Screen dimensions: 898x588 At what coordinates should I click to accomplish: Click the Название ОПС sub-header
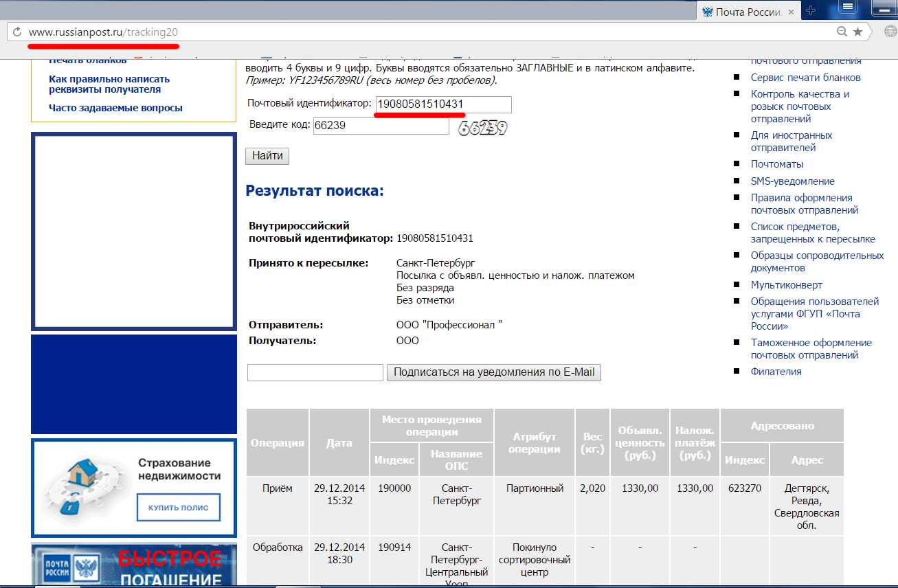point(457,460)
